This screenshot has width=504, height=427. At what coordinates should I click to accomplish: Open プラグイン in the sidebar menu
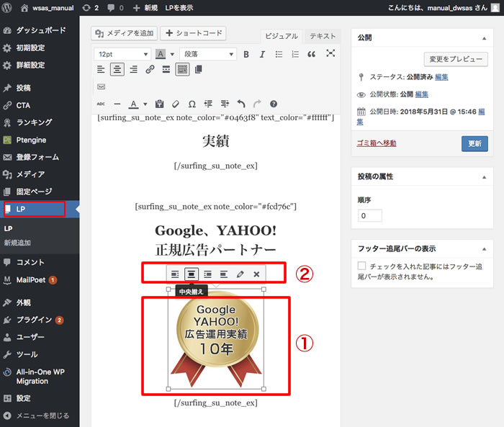(x=34, y=320)
